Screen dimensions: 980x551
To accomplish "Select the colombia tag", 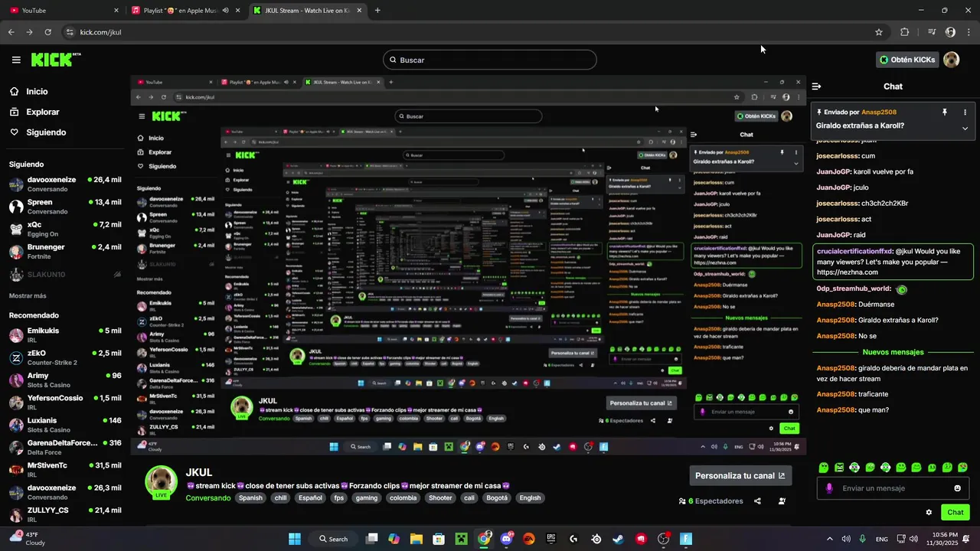I will click(403, 497).
